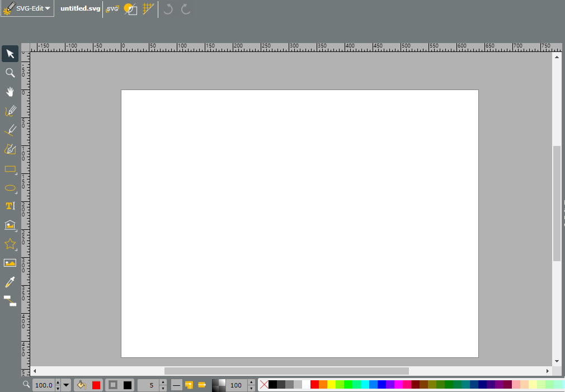The height and width of the screenshot is (392, 565).
Task: Select the arrow Select tool
Action: click(10, 54)
